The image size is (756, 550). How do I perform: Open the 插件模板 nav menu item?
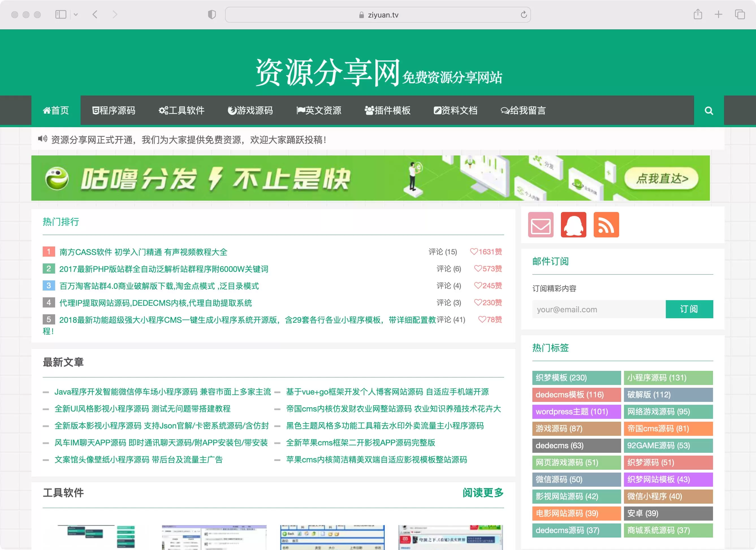(388, 111)
